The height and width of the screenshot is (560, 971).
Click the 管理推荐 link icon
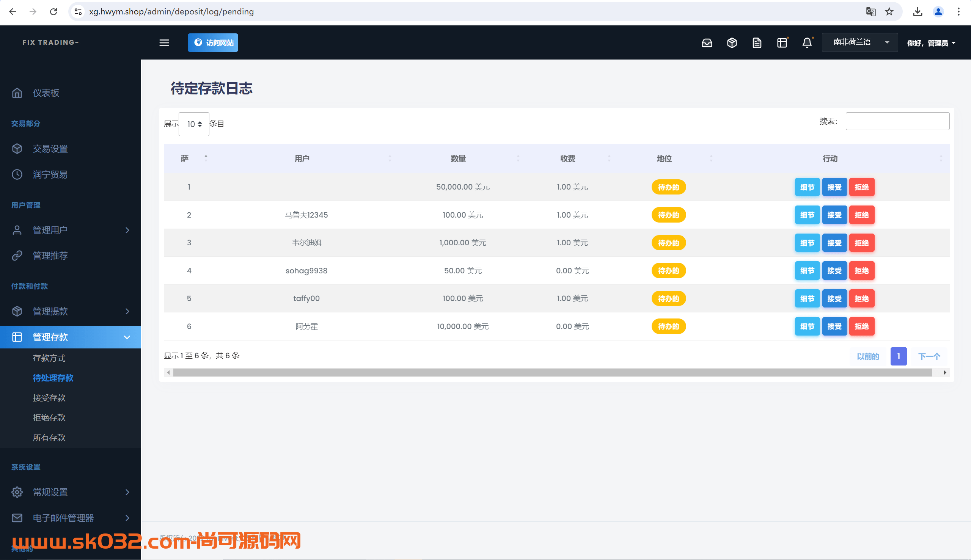17,256
